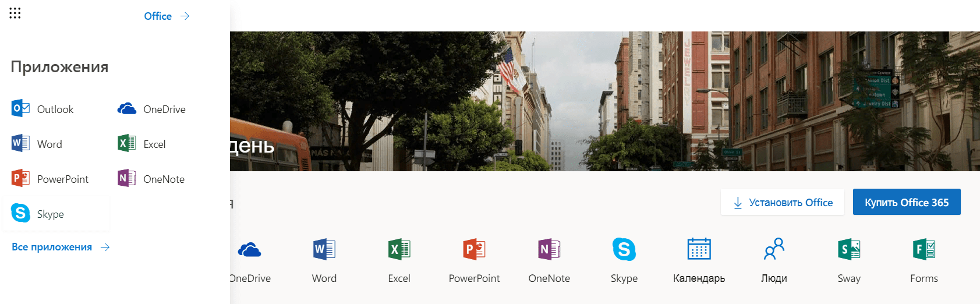Open Forms from the main app row
Viewport: 980px width, 304px height.
(x=924, y=260)
